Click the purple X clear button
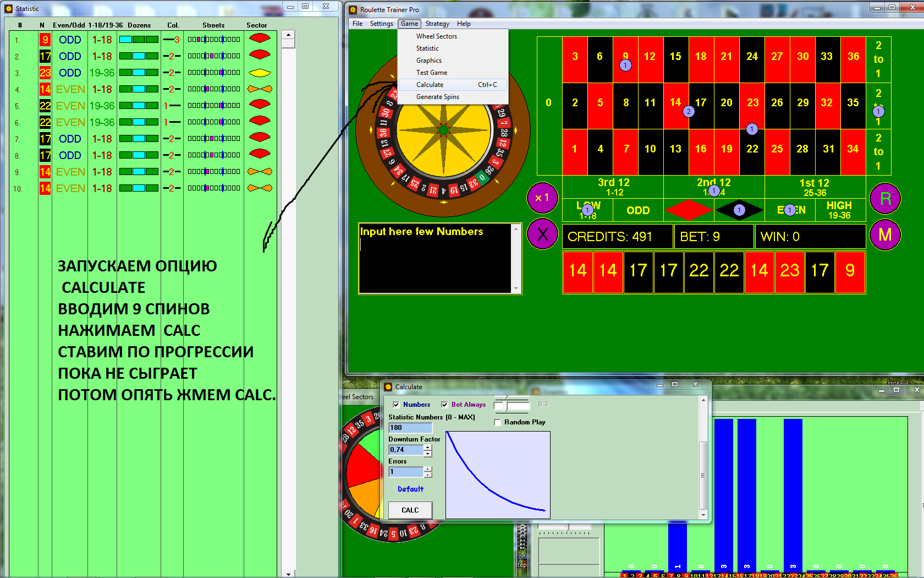This screenshot has height=578, width=924. [542, 234]
